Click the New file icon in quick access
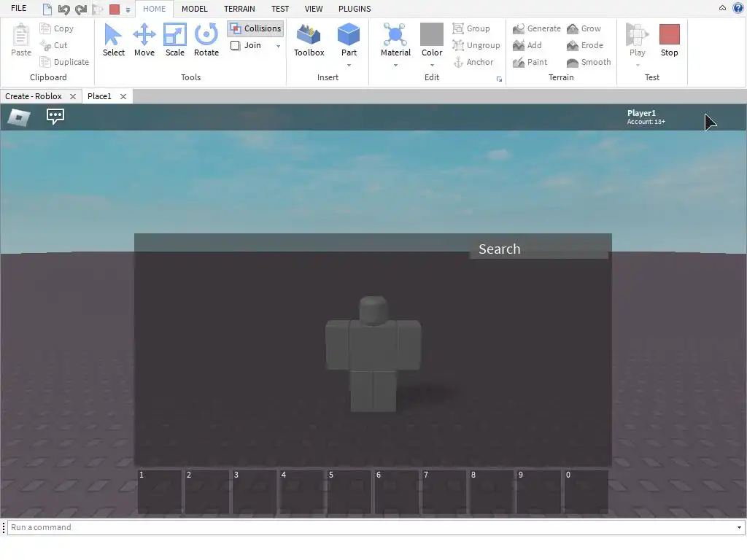The image size is (747, 560). click(47, 9)
